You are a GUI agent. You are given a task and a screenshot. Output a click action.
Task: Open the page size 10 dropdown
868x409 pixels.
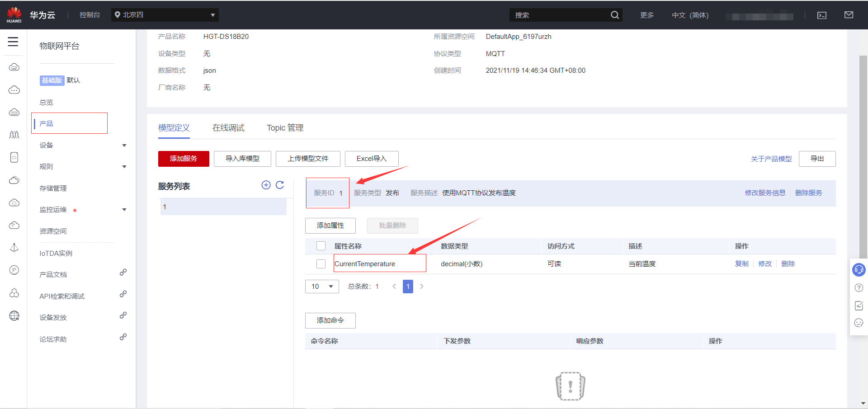[x=322, y=287]
